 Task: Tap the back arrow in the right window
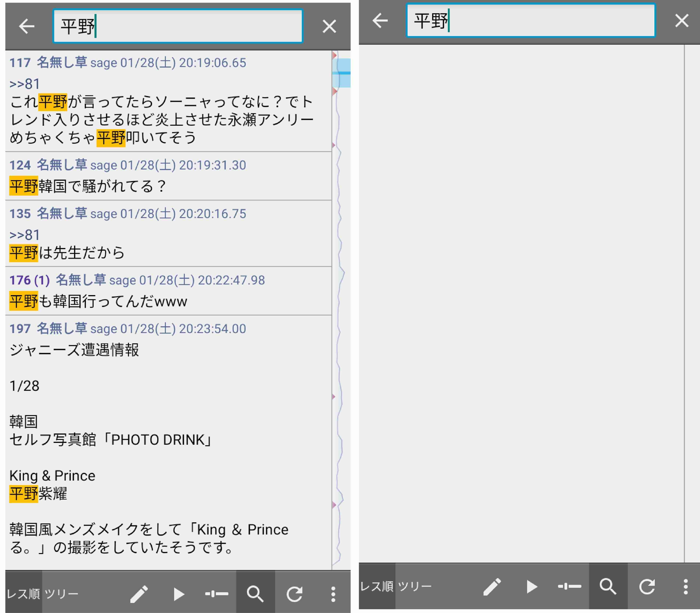pos(380,21)
